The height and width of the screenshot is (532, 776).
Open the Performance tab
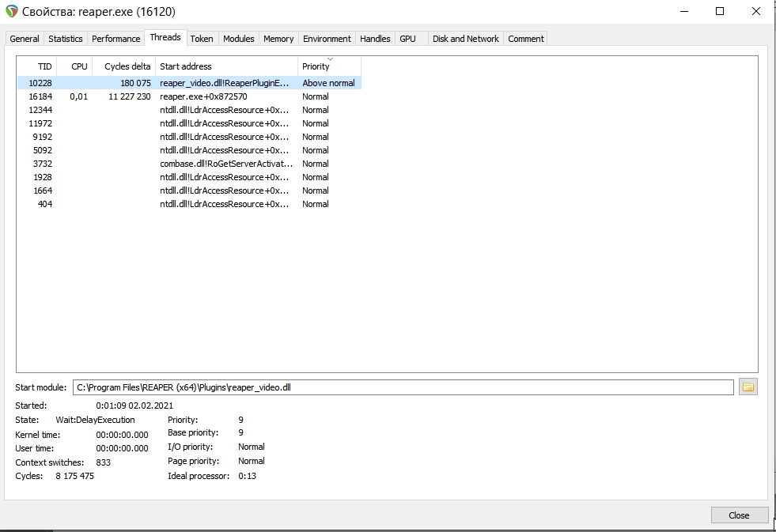click(115, 39)
